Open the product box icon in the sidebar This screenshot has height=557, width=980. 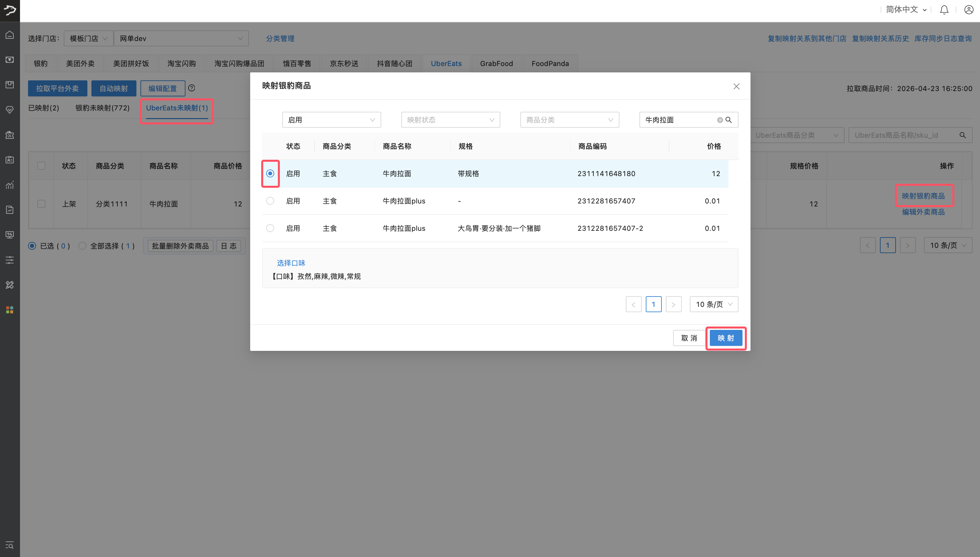(x=10, y=84)
